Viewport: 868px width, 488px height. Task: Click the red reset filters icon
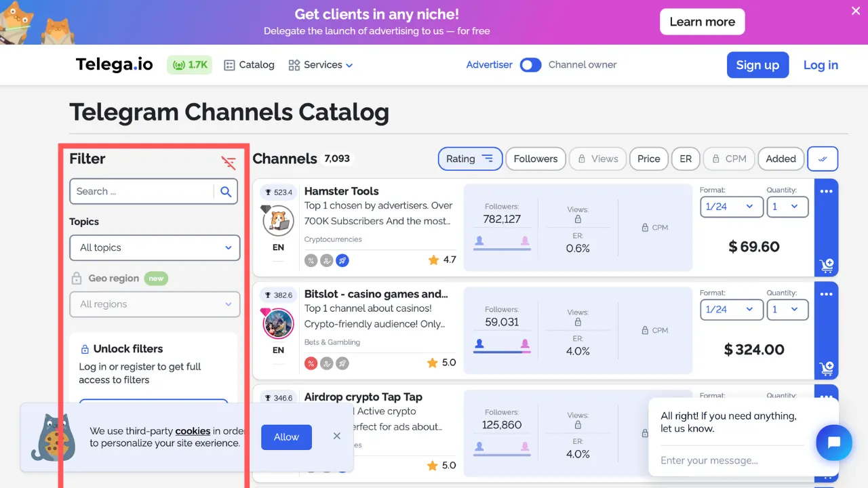point(229,163)
